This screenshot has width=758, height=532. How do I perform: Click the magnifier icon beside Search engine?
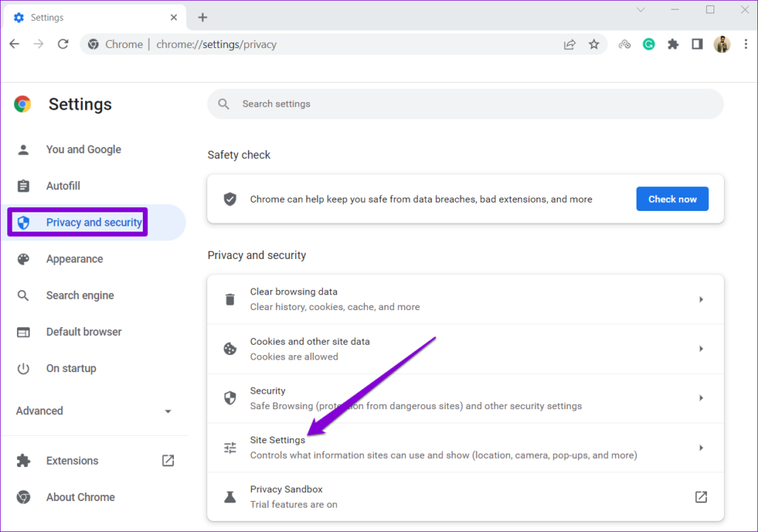23,295
